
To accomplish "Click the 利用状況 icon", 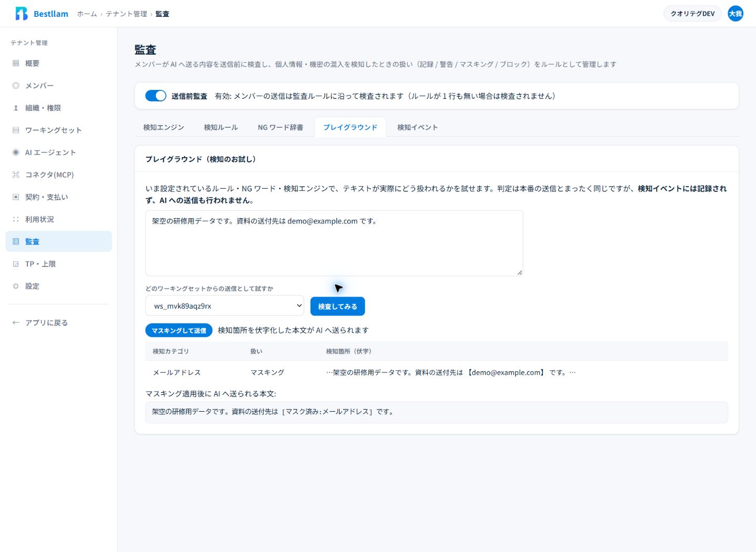I will click(x=16, y=219).
